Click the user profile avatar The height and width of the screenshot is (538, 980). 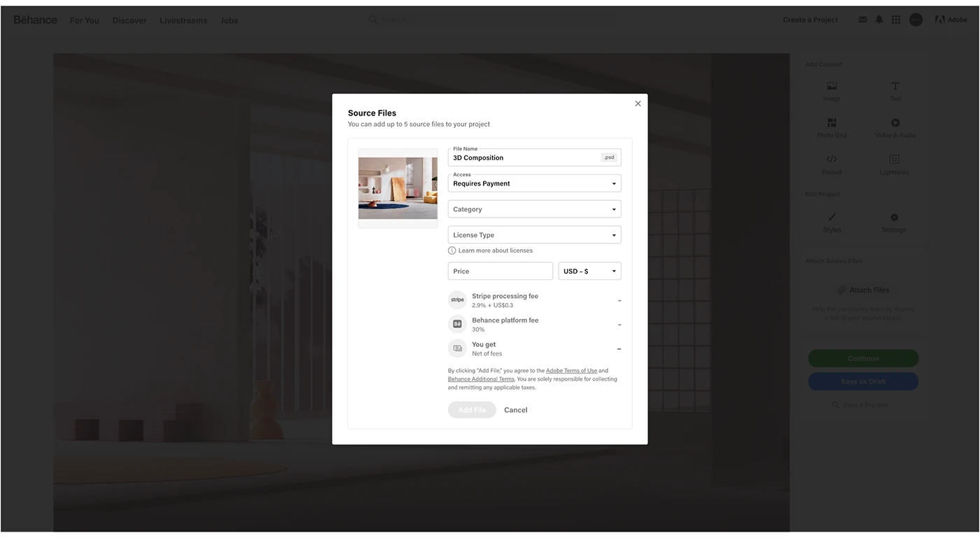pyautogui.click(x=916, y=20)
